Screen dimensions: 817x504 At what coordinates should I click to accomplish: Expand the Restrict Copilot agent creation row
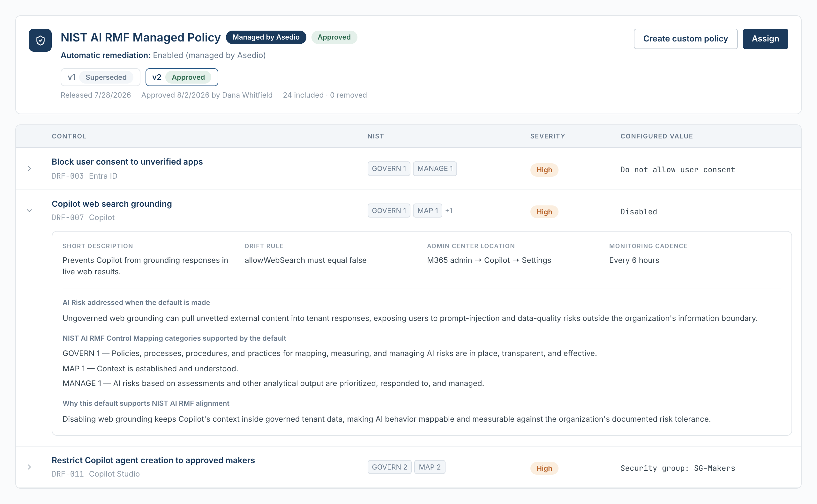coord(29,467)
